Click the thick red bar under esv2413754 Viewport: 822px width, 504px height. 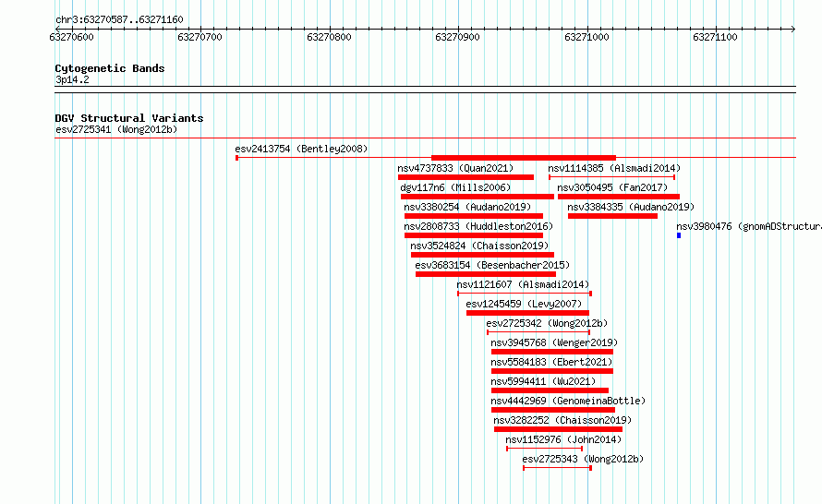coord(523,158)
